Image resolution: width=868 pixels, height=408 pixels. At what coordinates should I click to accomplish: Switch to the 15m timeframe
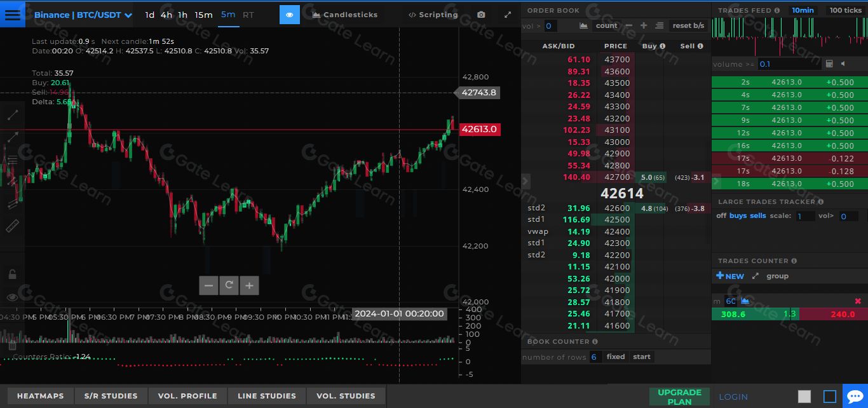click(203, 15)
